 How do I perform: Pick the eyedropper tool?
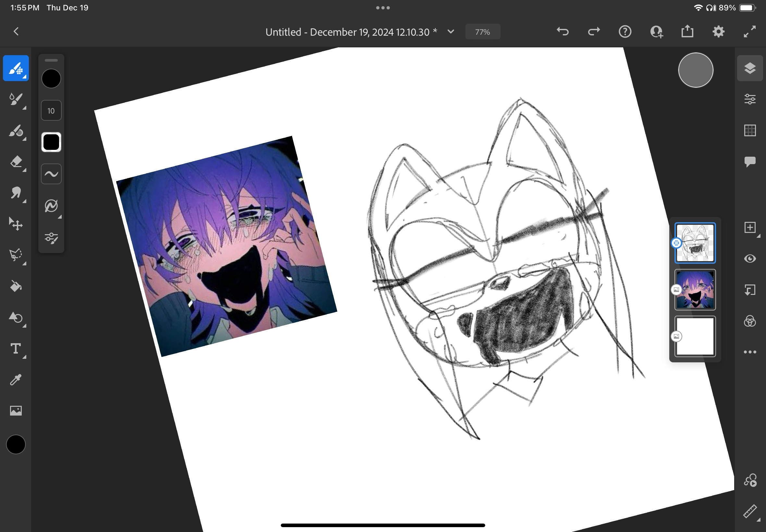16,380
